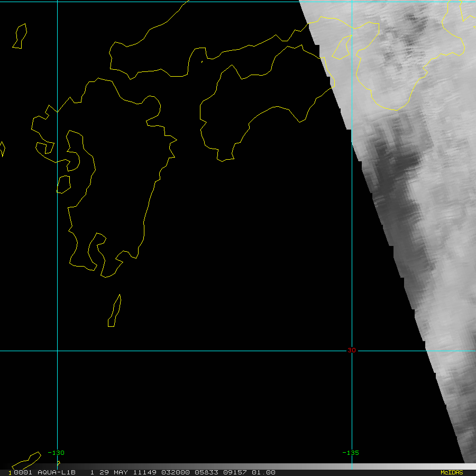Click the small island enclosed west of Kyushu
Viewport: 476px width, 476px height.
point(63,184)
